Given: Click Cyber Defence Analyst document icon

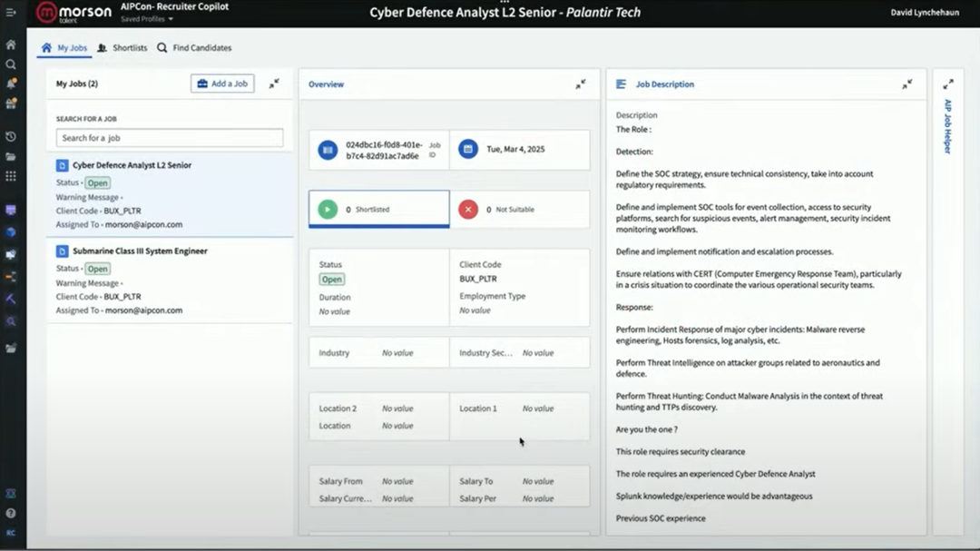Looking at the screenshot, I should pyautogui.click(x=62, y=166).
